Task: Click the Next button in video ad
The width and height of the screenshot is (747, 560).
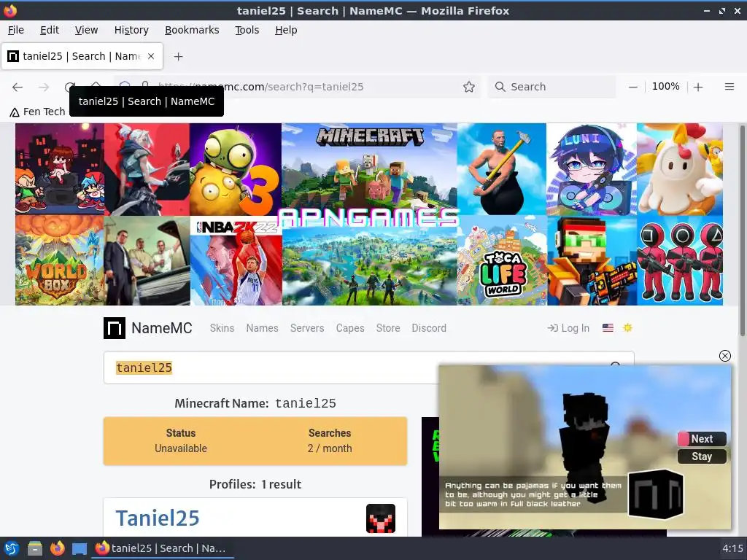Action: click(x=702, y=438)
